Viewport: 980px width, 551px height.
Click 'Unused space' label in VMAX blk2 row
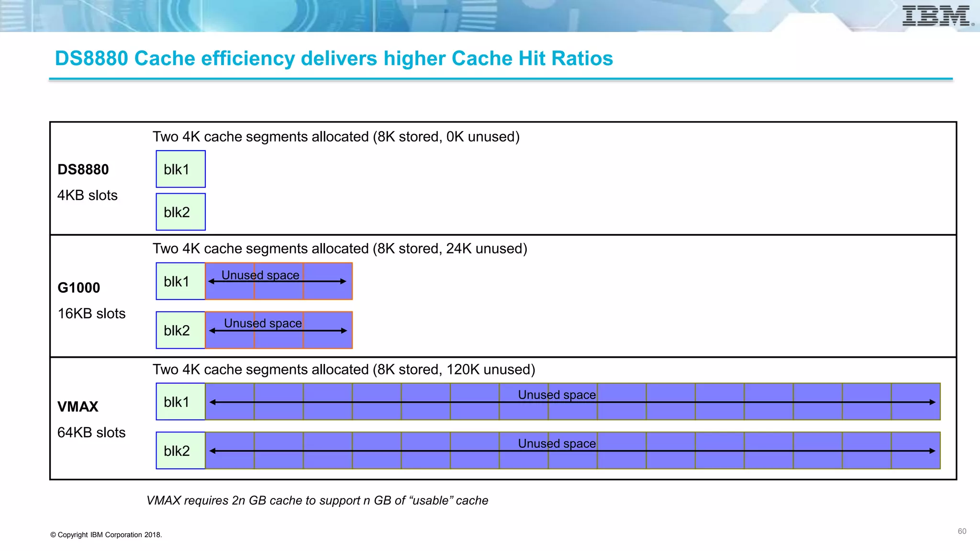[557, 443]
